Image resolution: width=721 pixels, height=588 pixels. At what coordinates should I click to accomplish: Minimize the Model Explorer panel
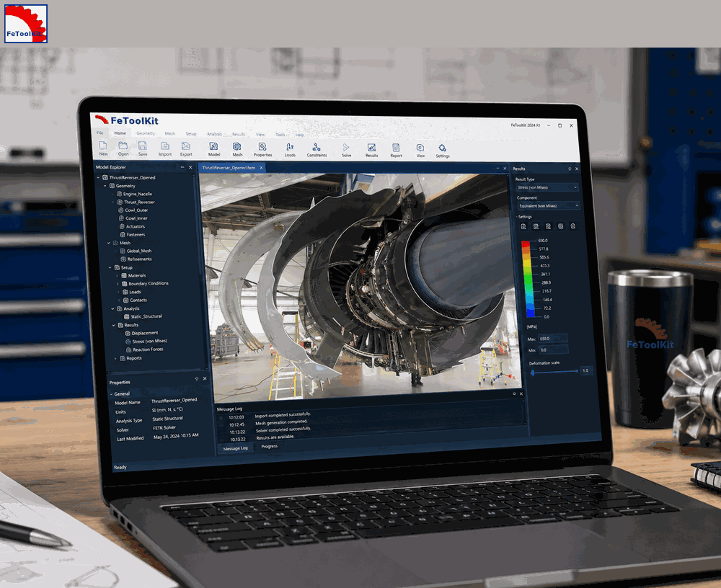point(182,167)
